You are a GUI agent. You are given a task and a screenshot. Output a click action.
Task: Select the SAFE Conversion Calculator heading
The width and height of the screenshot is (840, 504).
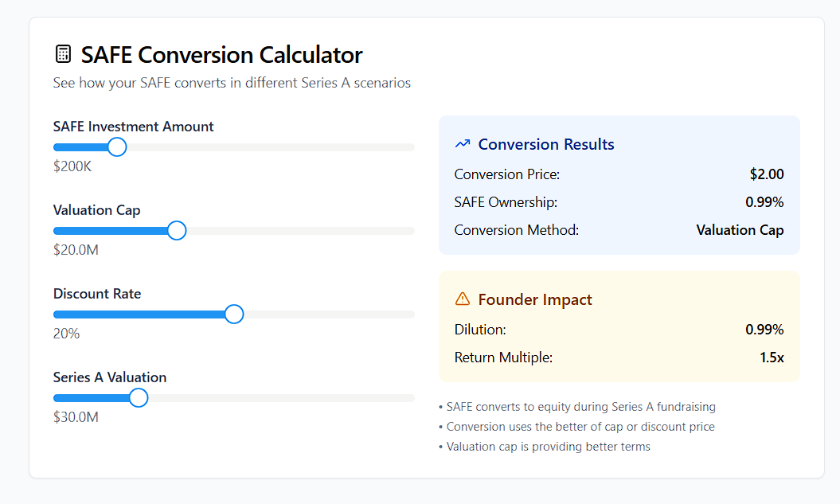click(221, 55)
